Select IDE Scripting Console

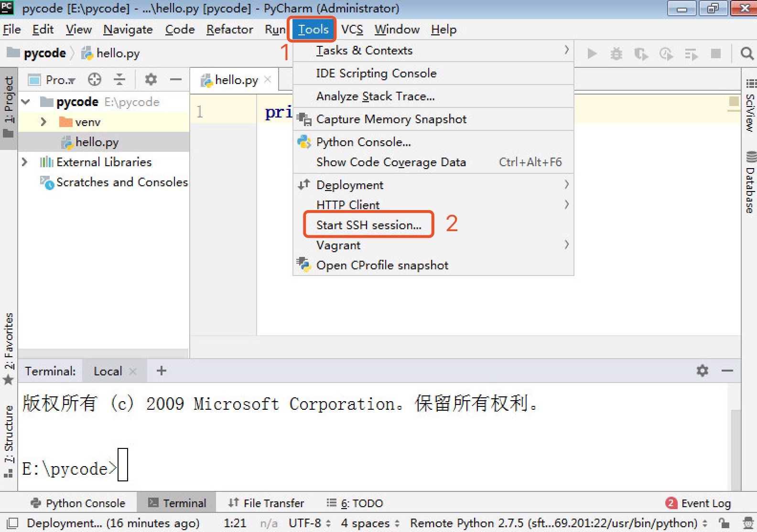click(x=433, y=73)
